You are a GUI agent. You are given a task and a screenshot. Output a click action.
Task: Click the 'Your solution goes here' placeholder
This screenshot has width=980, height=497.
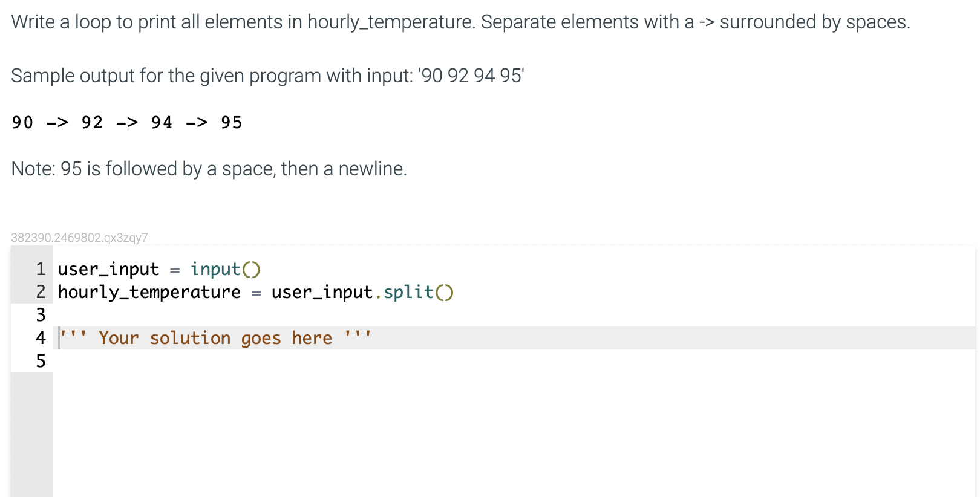pyautogui.click(x=215, y=338)
